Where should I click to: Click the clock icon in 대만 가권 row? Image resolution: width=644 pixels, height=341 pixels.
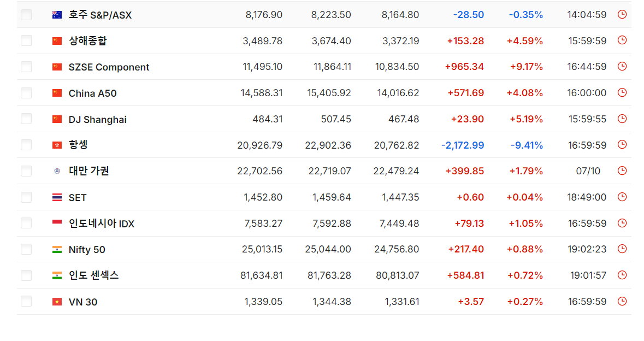point(622,170)
